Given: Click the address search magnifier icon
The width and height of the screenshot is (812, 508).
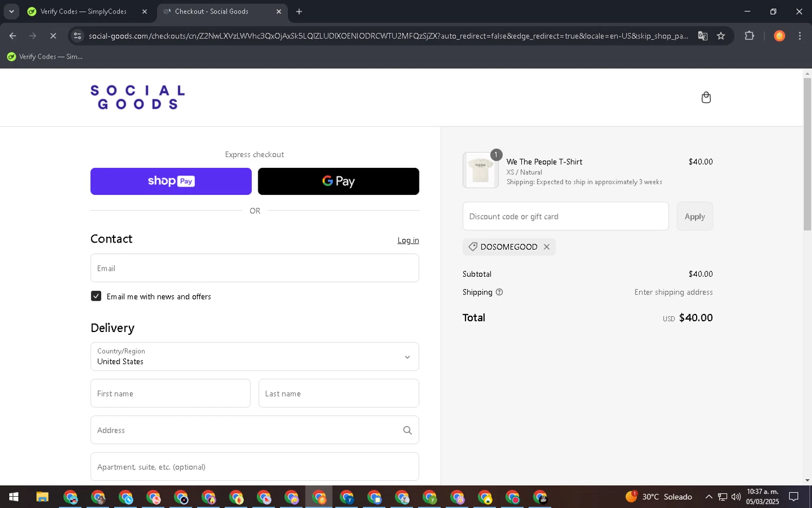Looking at the screenshot, I should tap(407, 430).
